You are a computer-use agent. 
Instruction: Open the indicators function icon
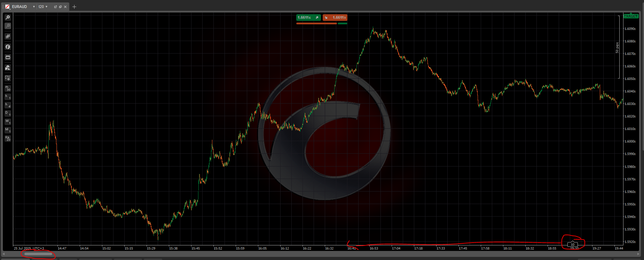[x=8, y=47]
